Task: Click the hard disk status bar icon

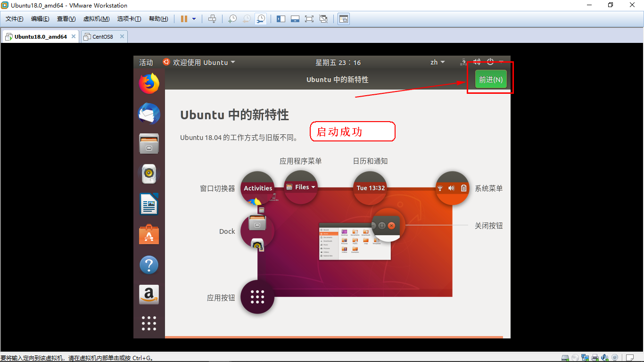Action: point(565,358)
